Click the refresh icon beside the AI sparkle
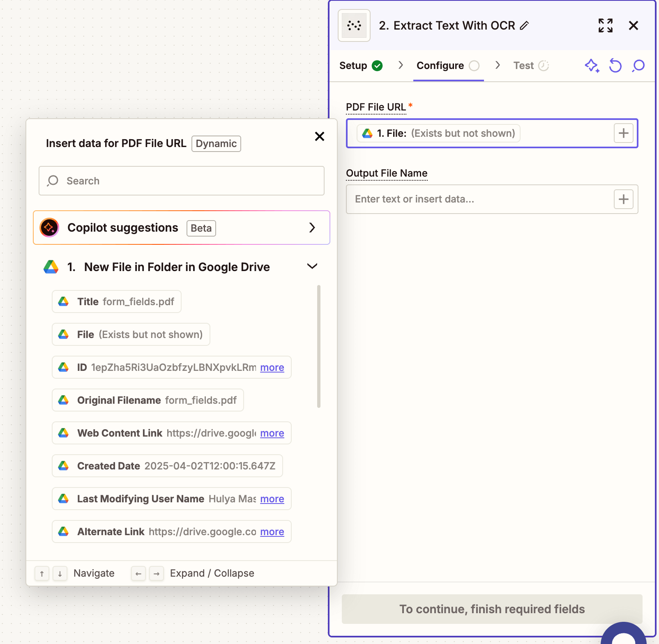 (615, 65)
